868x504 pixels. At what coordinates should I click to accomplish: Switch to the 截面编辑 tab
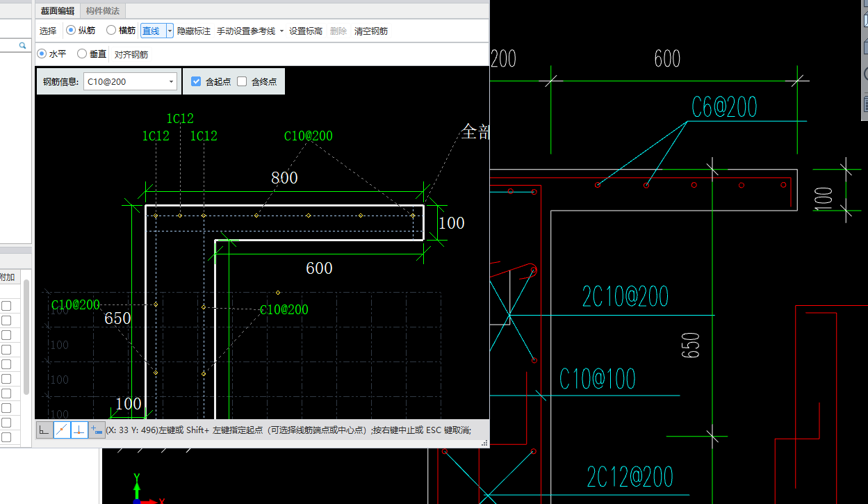point(57,10)
